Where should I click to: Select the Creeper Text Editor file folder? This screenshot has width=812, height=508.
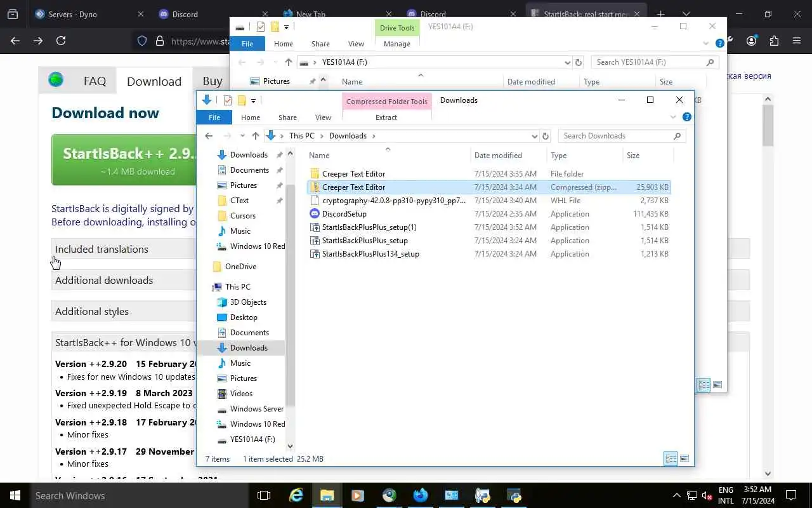click(x=354, y=173)
